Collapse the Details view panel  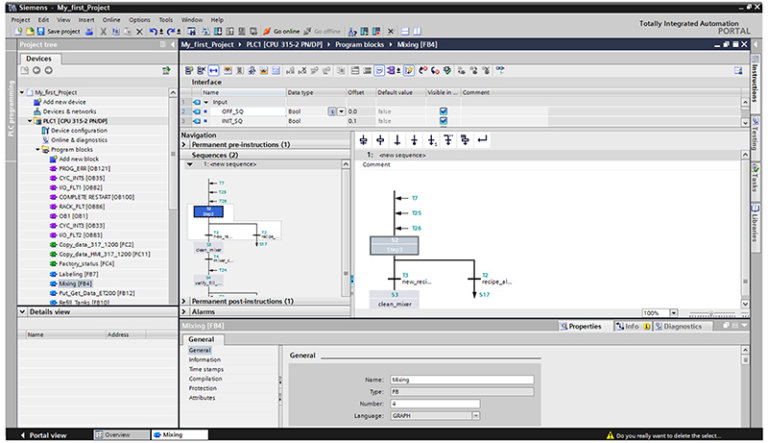point(23,311)
